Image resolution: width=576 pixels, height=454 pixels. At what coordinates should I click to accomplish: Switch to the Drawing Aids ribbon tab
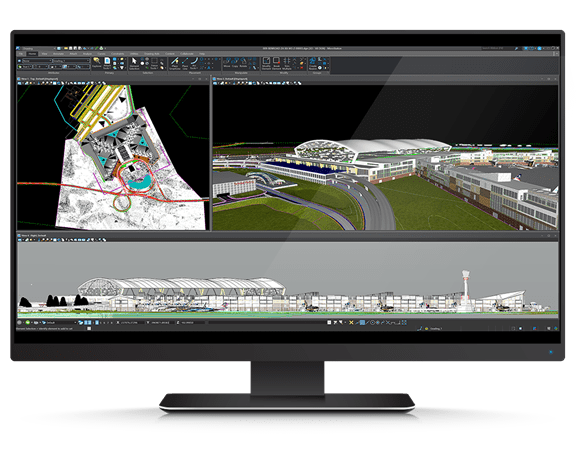(151, 54)
